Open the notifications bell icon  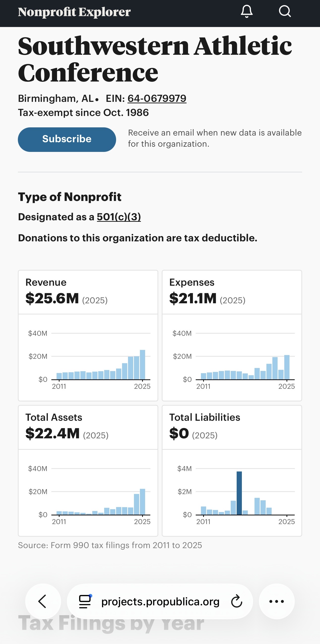point(247,11)
